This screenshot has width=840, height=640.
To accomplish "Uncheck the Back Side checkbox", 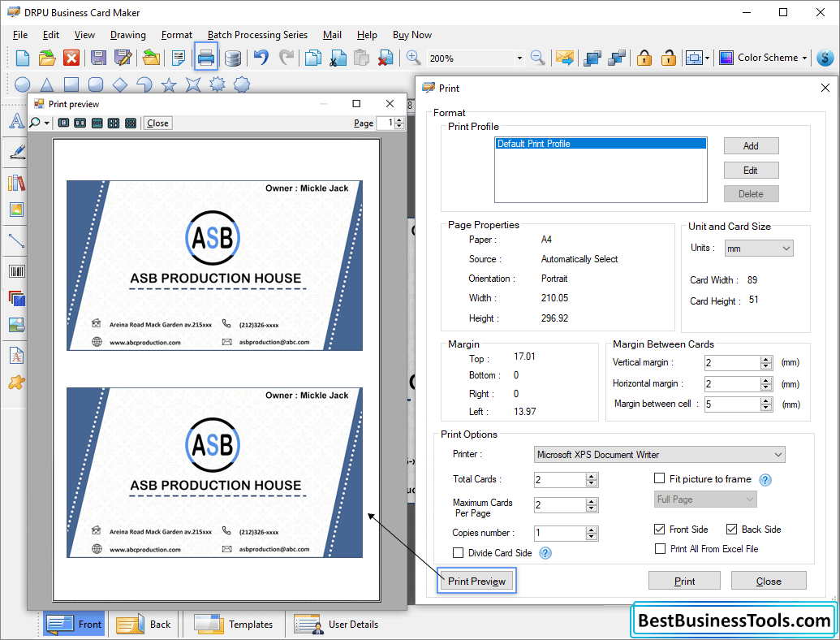I will 731,529.
